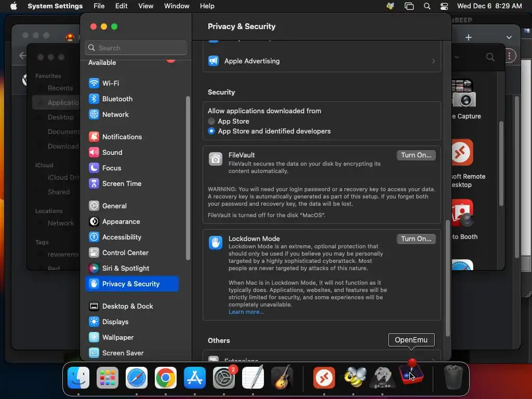Image resolution: width=532 pixels, height=399 pixels.
Task: Open Control Center in menu bar
Action: pos(444,6)
